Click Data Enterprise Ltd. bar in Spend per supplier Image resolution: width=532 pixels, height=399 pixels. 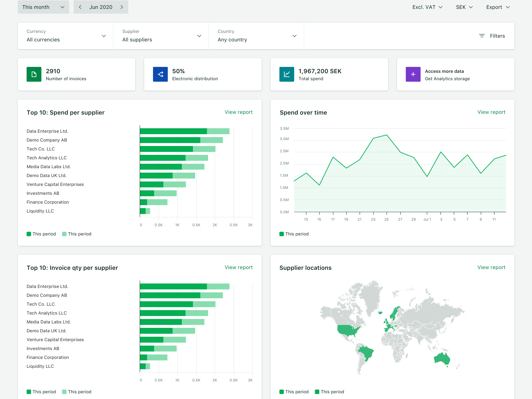[184, 131]
